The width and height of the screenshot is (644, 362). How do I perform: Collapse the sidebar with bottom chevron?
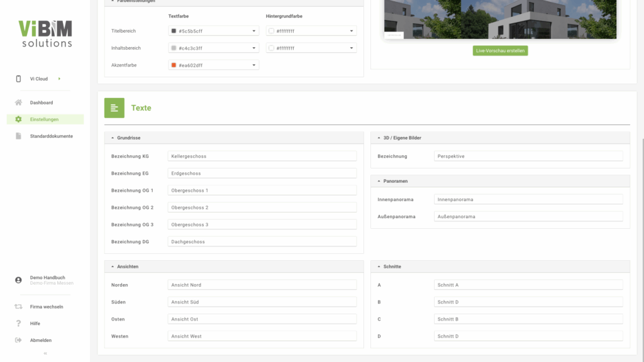(x=45, y=353)
